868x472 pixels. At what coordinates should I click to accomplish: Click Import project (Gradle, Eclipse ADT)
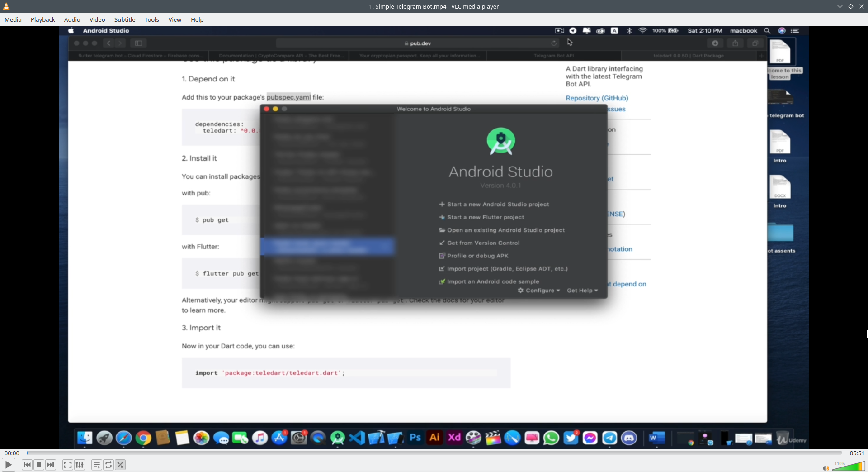(503, 269)
